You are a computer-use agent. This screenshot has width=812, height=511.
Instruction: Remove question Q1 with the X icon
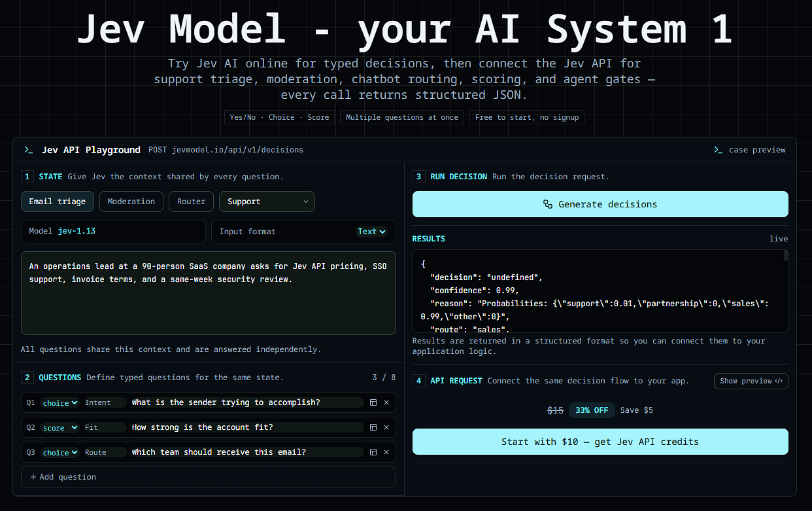coord(386,402)
